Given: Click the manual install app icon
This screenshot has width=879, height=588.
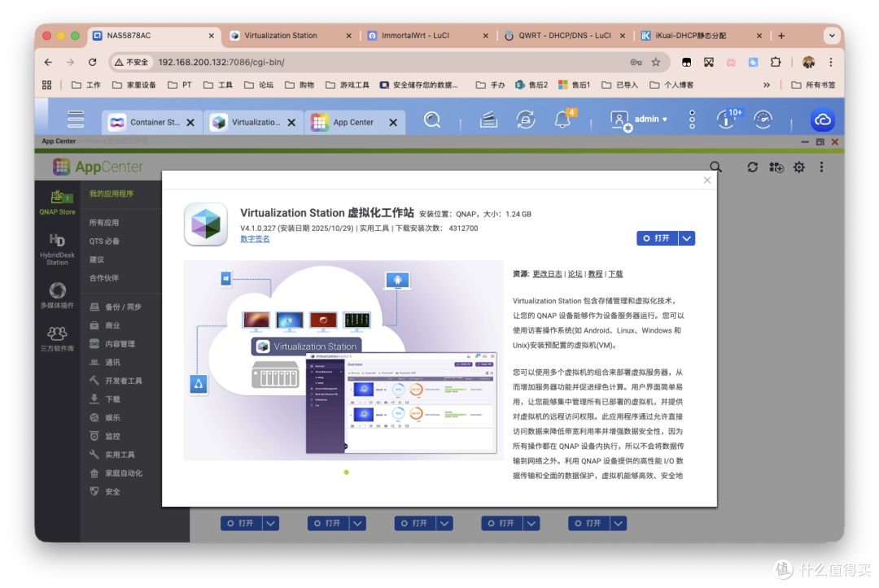Looking at the screenshot, I should (x=776, y=167).
